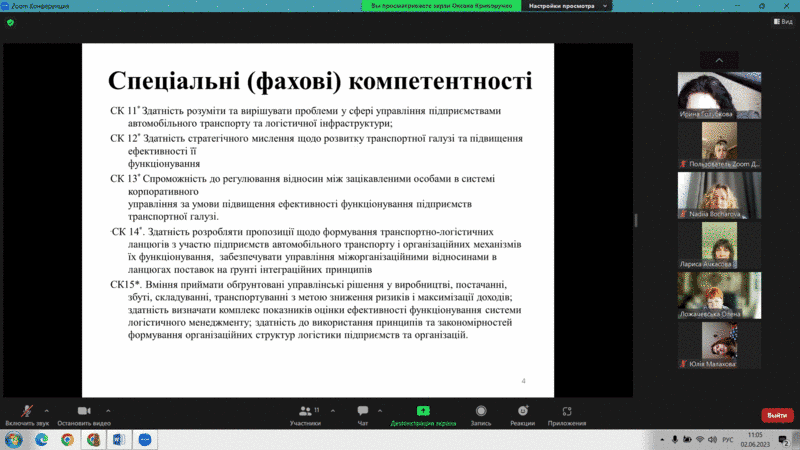
Task: Open the Участники participants panel
Action: click(x=305, y=411)
